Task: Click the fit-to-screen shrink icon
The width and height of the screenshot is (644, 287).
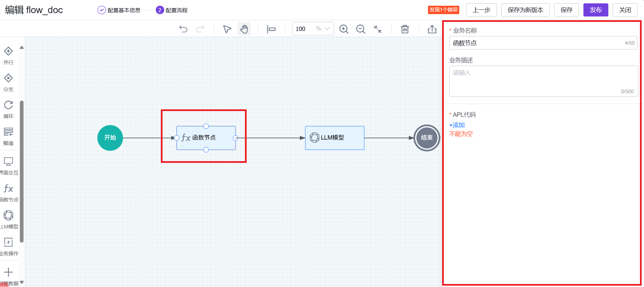Action: click(x=378, y=29)
